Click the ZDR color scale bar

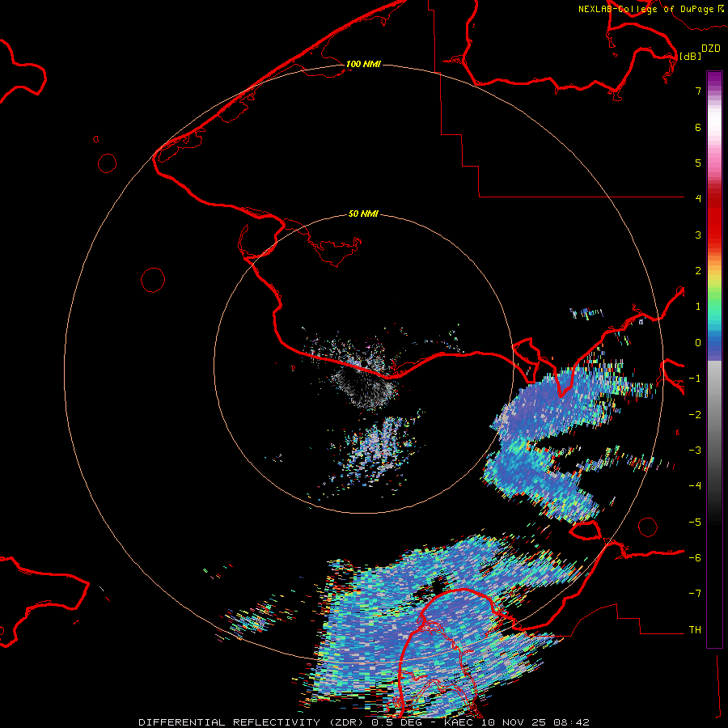[714, 359]
